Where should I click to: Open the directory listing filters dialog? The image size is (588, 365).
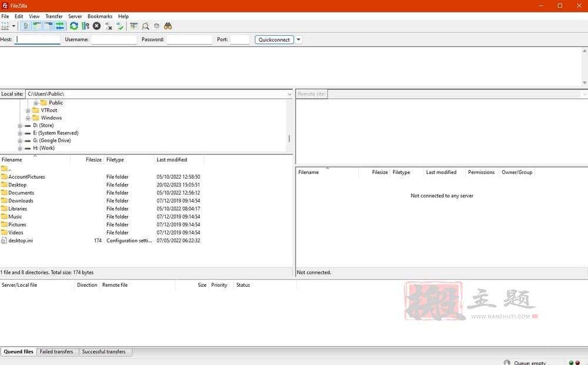click(x=134, y=26)
